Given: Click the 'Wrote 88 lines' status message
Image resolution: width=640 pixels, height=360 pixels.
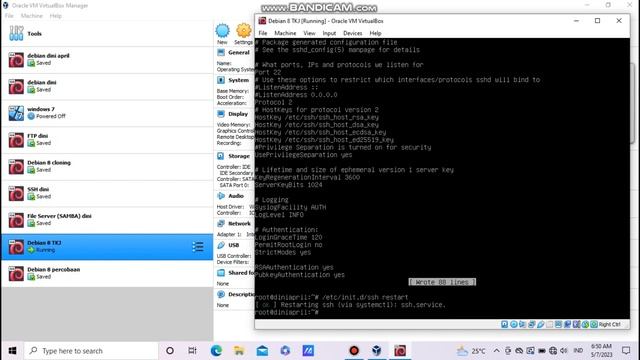Looking at the screenshot, I should pyautogui.click(x=442, y=282).
